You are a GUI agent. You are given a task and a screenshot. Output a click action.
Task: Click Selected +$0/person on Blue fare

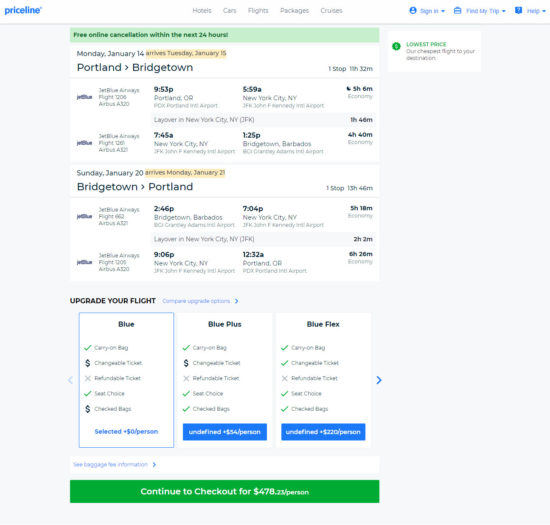(126, 431)
